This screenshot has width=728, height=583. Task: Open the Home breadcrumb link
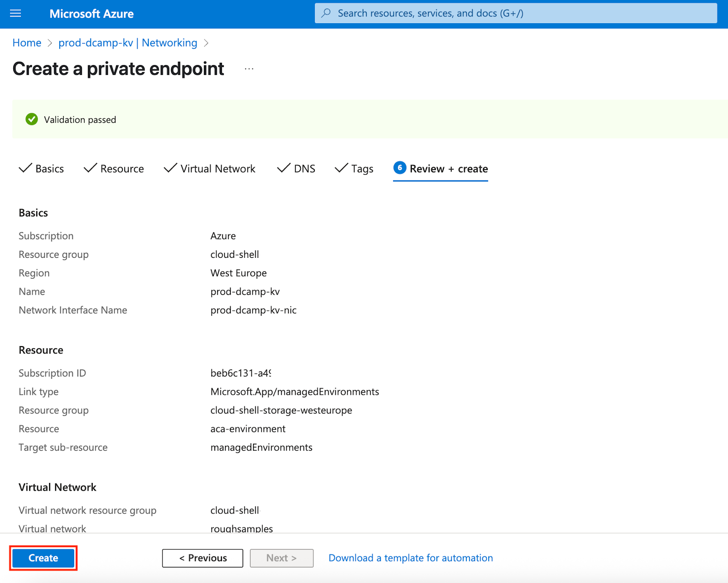(x=27, y=43)
